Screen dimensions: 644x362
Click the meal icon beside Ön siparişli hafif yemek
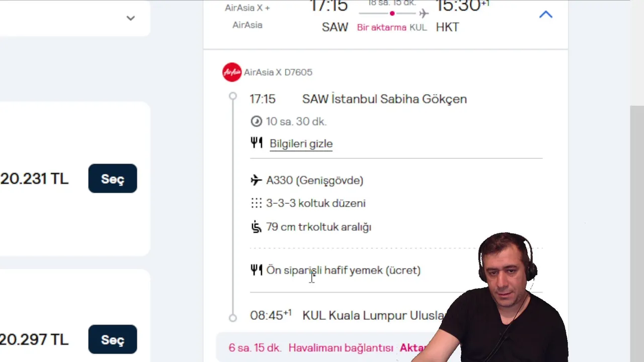[x=257, y=270]
